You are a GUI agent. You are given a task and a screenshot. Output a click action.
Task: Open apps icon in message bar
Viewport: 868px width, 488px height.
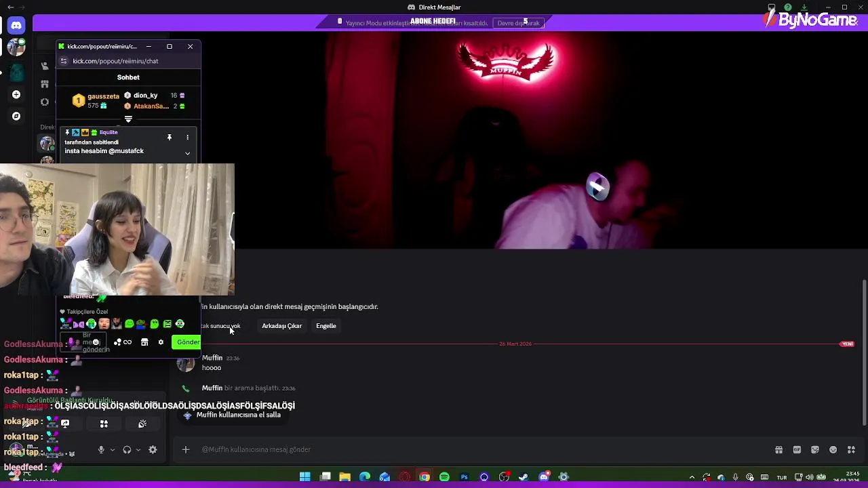(852, 449)
